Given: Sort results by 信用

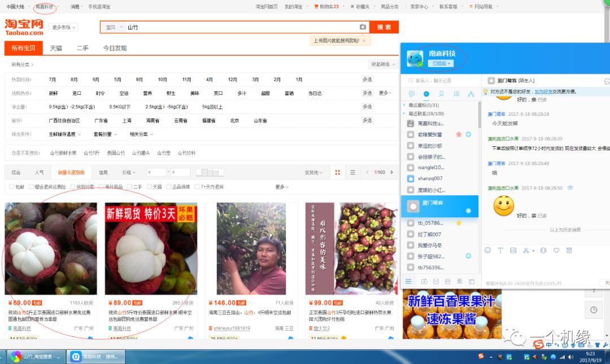Looking at the screenshot, I should coord(103,172).
